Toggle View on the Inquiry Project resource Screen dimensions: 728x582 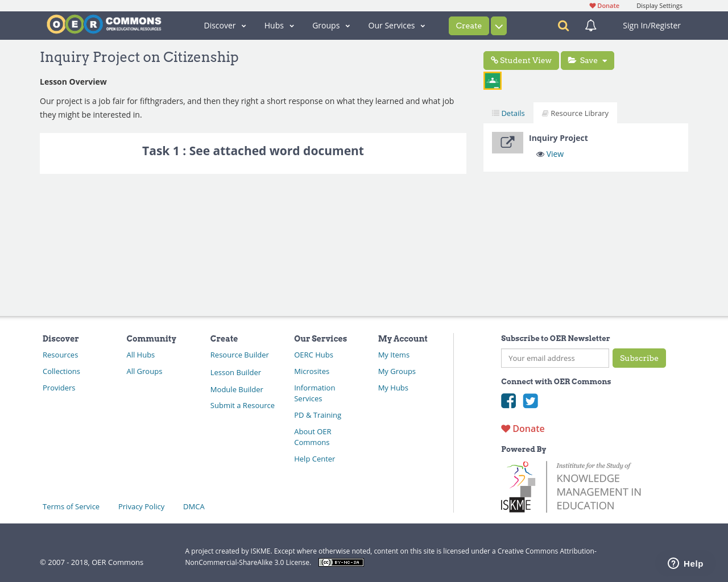549,153
